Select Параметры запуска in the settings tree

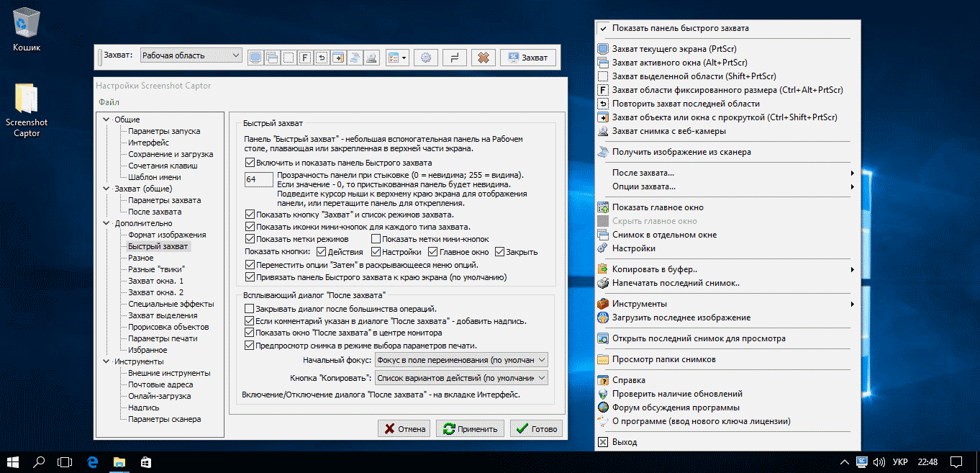pos(164,131)
